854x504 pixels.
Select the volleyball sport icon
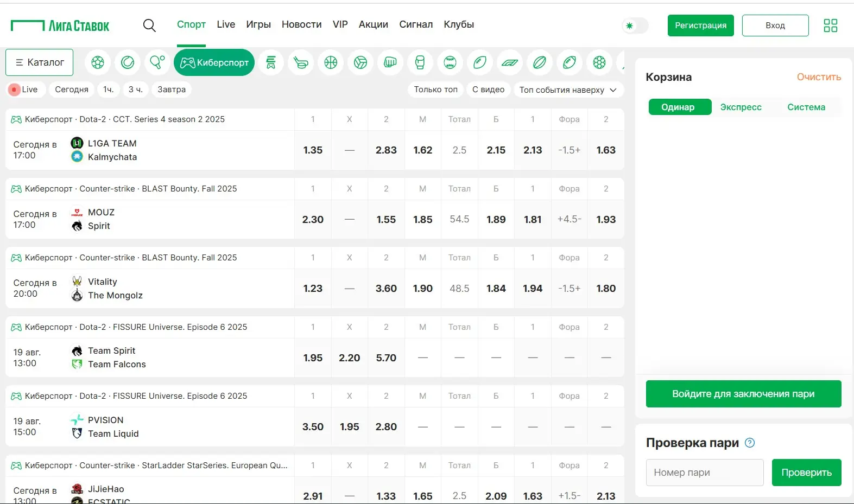(x=360, y=62)
